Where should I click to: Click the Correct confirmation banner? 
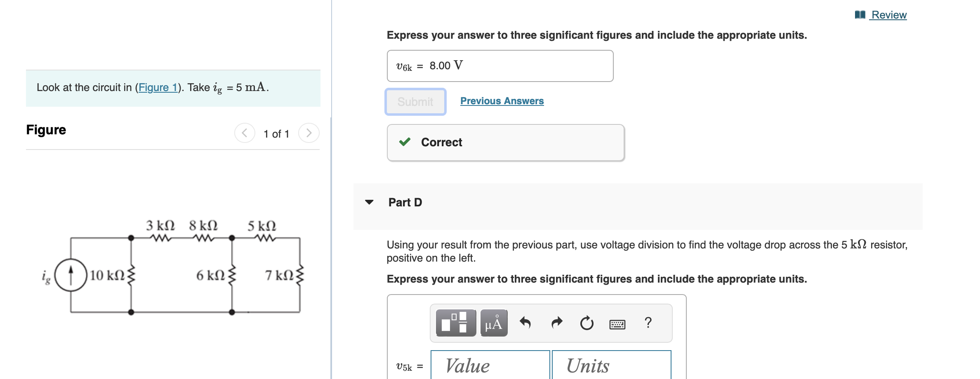click(505, 142)
